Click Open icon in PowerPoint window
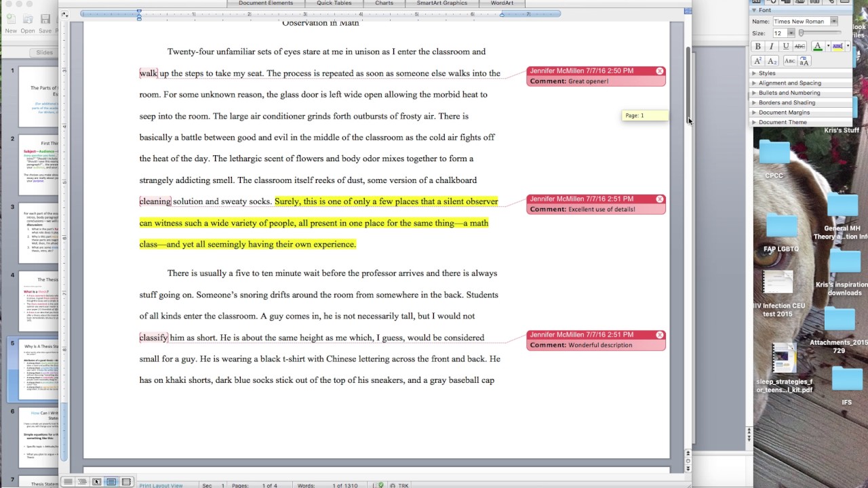This screenshot has width=868, height=488. (28, 20)
